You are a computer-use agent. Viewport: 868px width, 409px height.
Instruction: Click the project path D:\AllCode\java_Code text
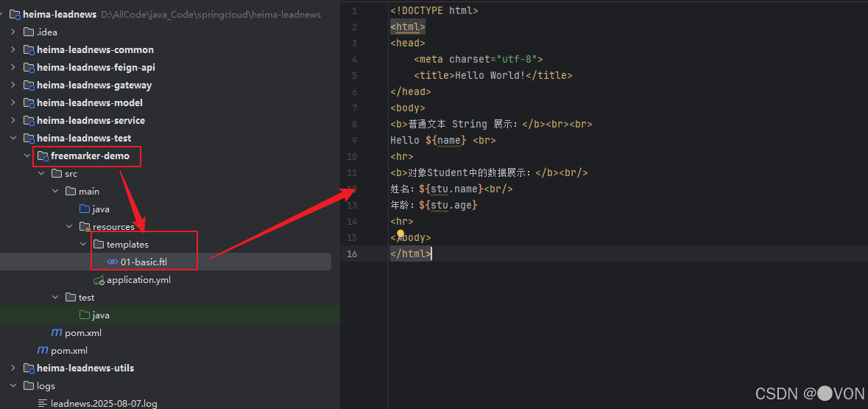(x=211, y=15)
